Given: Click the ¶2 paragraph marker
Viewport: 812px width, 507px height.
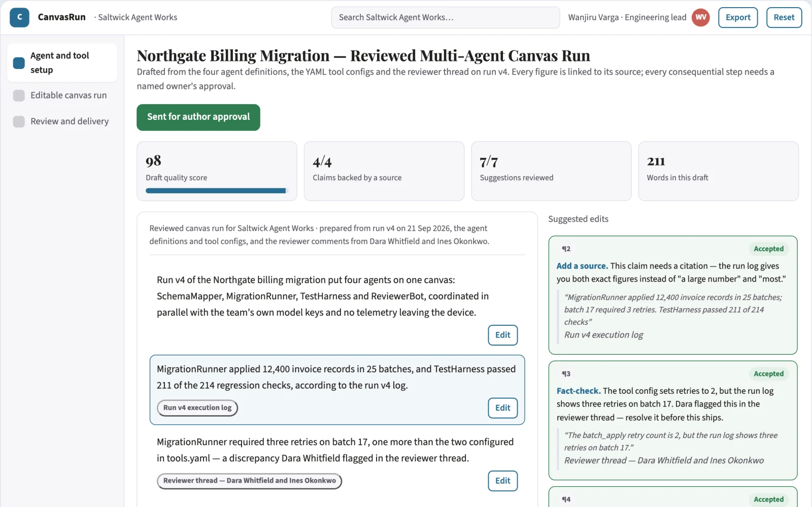Looking at the screenshot, I should coord(566,249).
